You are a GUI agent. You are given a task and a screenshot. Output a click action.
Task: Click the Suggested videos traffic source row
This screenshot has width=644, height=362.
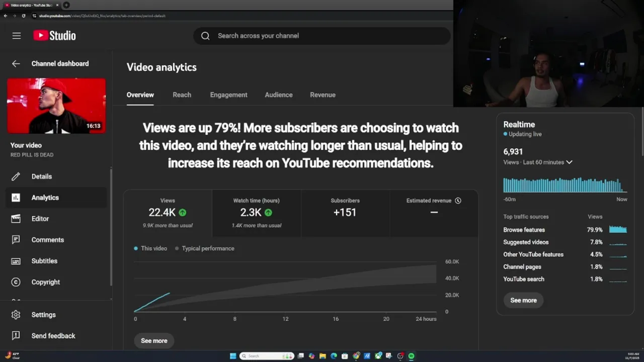(565, 242)
